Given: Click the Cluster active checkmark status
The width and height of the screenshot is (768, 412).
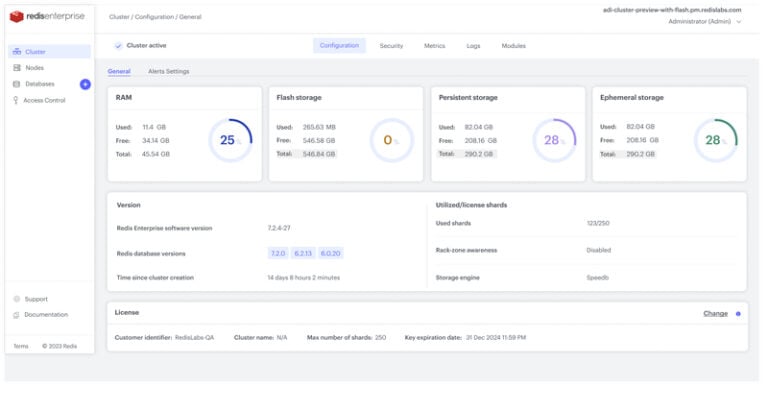Looking at the screenshot, I should [x=118, y=46].
